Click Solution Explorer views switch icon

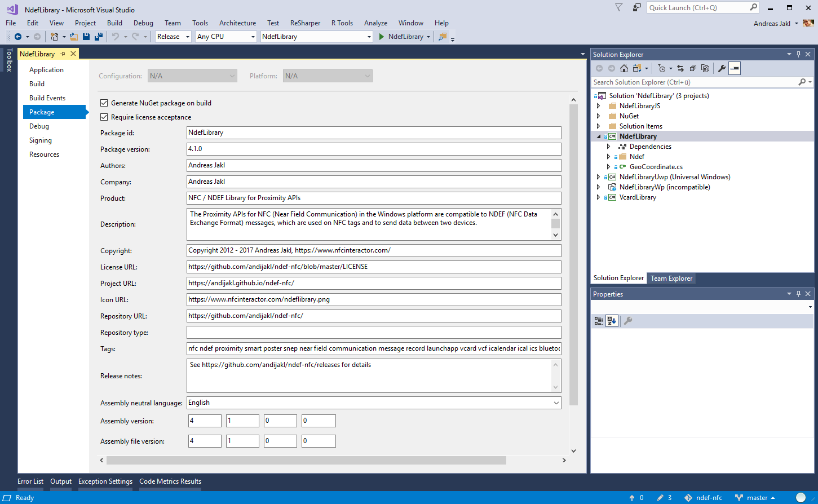[637, 68]
